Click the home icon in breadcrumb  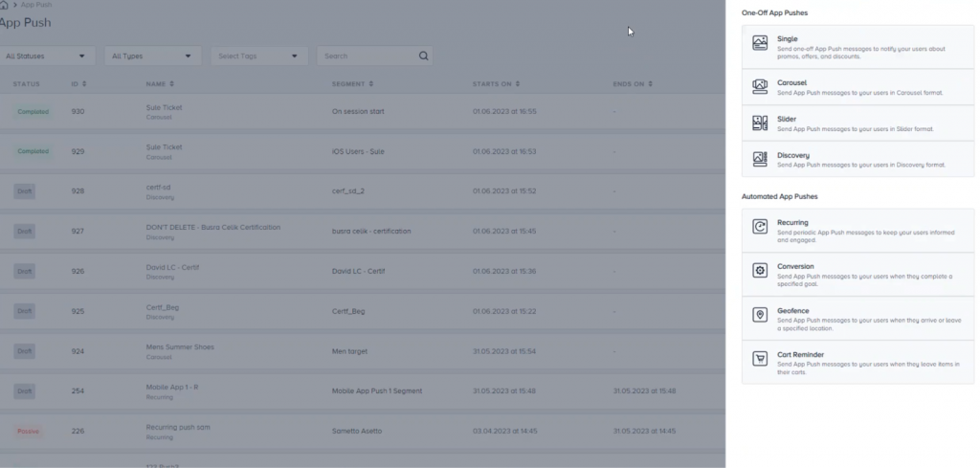tap(5, 5)
